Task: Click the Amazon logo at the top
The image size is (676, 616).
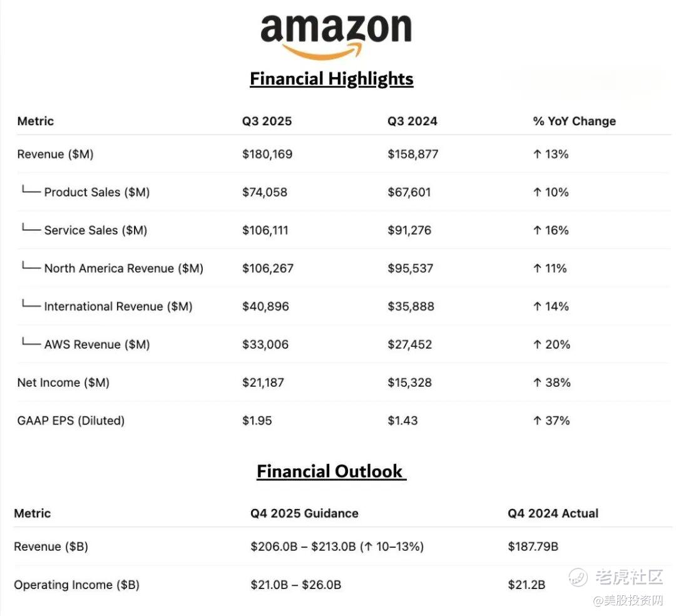Action: [335, 35]
